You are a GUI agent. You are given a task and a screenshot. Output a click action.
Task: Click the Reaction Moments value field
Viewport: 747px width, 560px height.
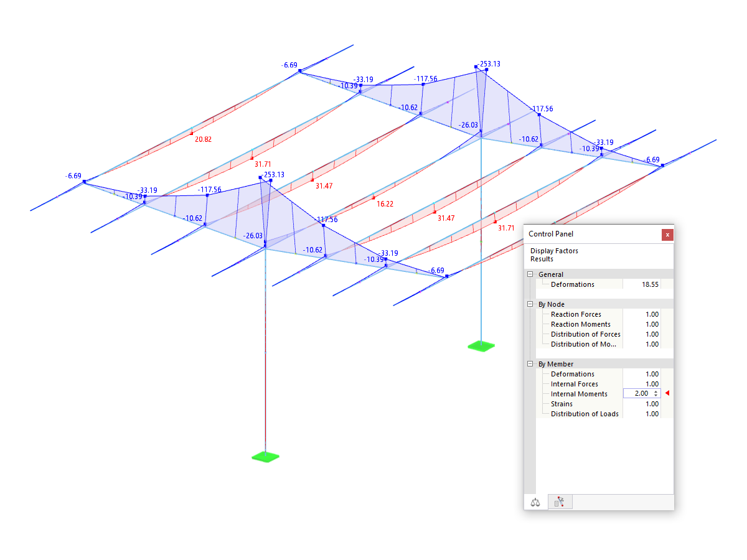650,324
